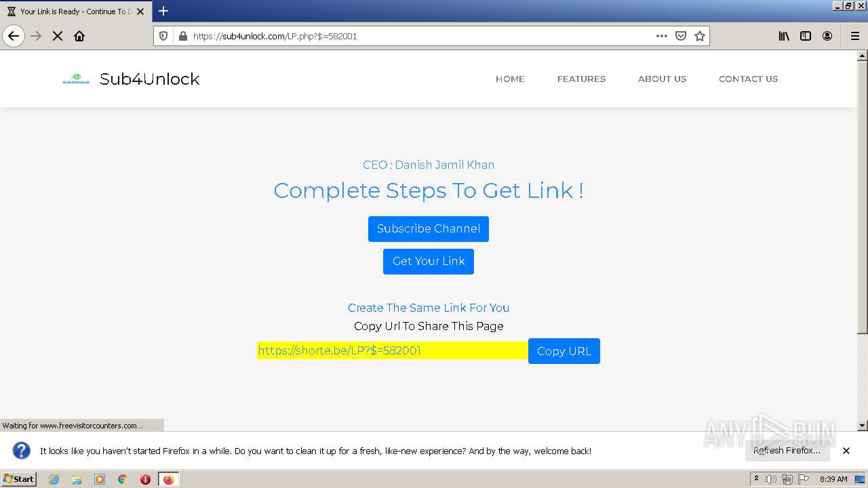This screenshot has height=488, width=868.
Task: Close the 'Your Link is Ready' tab
Action: pyautogui.click(x=140, y=12)
